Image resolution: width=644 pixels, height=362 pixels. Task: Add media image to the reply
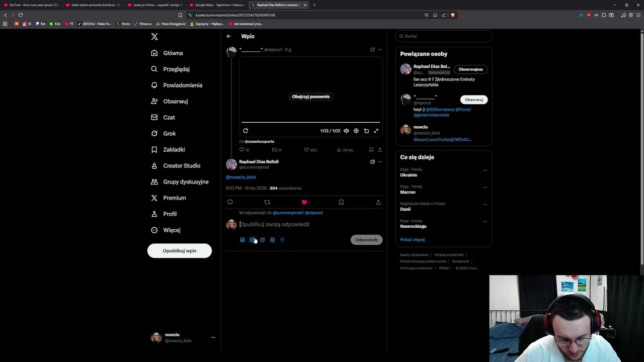point(243,240)
